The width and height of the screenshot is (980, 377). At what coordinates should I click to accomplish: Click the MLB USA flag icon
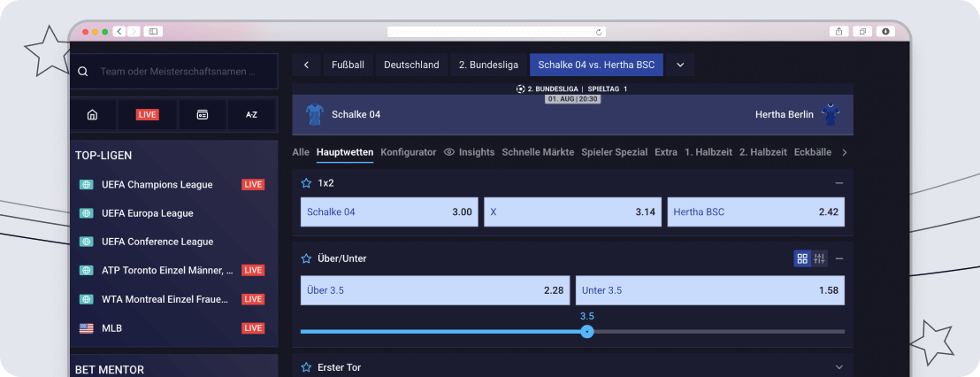(87, 327)
